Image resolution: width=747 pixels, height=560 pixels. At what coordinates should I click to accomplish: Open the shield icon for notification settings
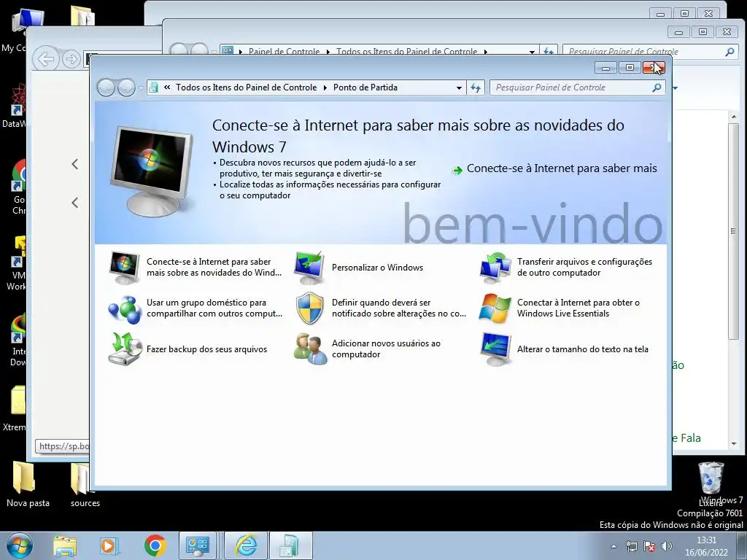coord(309,308)
